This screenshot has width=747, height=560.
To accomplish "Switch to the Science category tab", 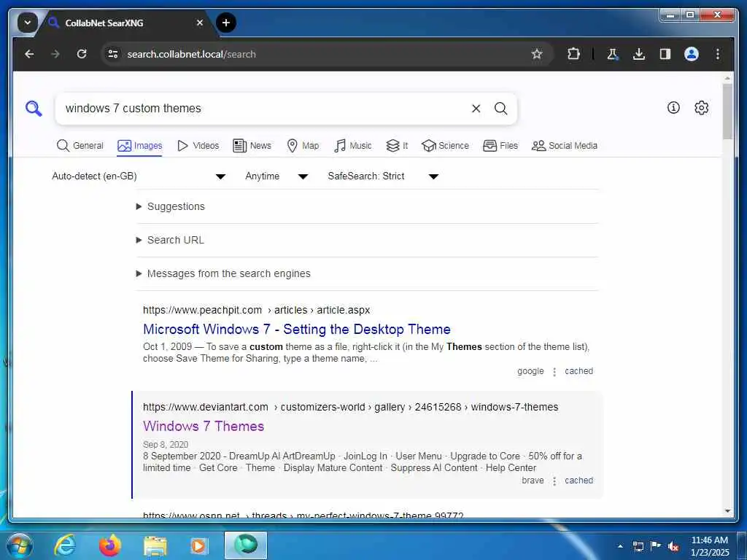I will (446, 146).
